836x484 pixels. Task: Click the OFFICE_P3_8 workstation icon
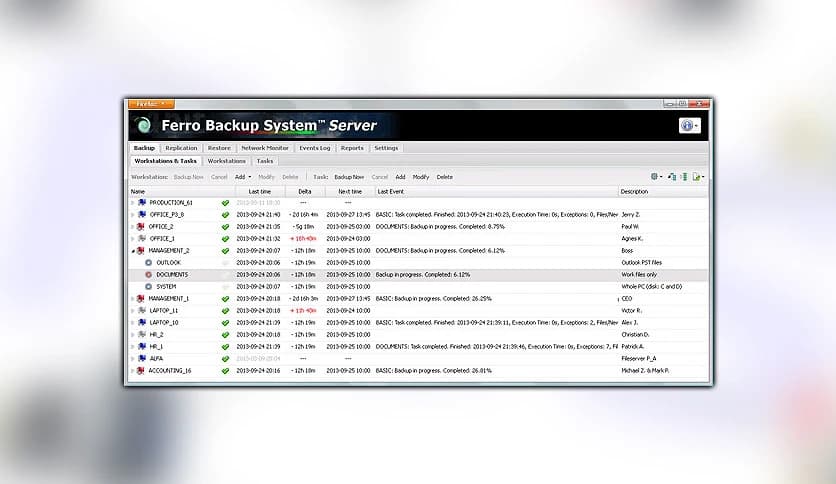click(142, 214)
